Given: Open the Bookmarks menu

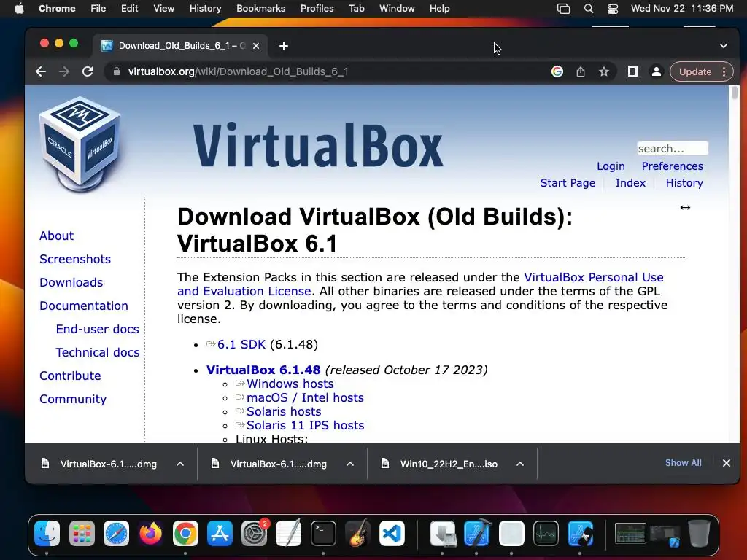Looking at the screenshot, I should pyautogui.click(x=260, y=9).
